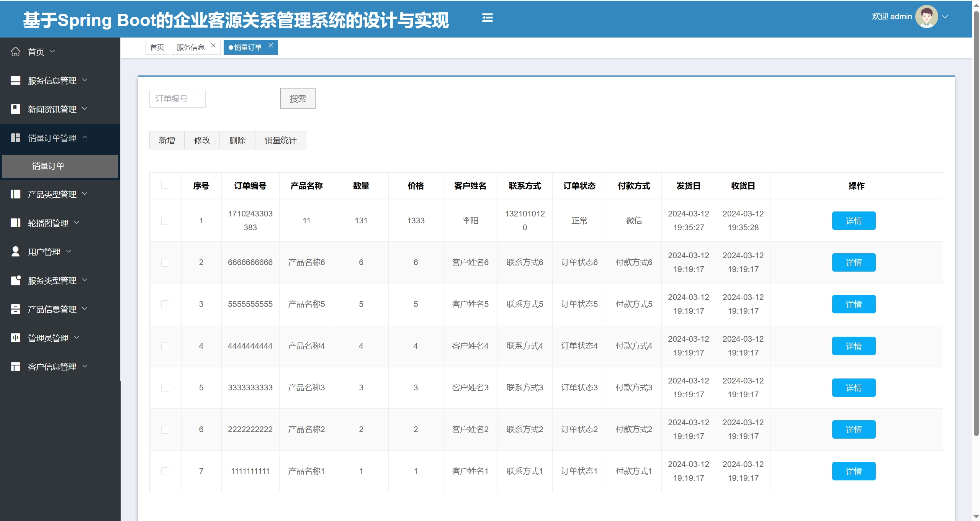
Task: Click the 服务信息管理 sidebar icon
Action: (x=15, y=80)
